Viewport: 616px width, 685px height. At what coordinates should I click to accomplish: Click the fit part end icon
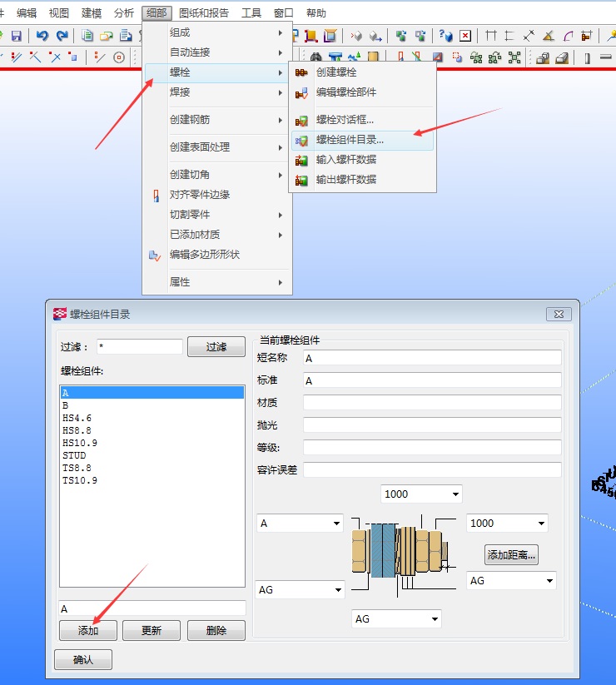click(401, 57)
